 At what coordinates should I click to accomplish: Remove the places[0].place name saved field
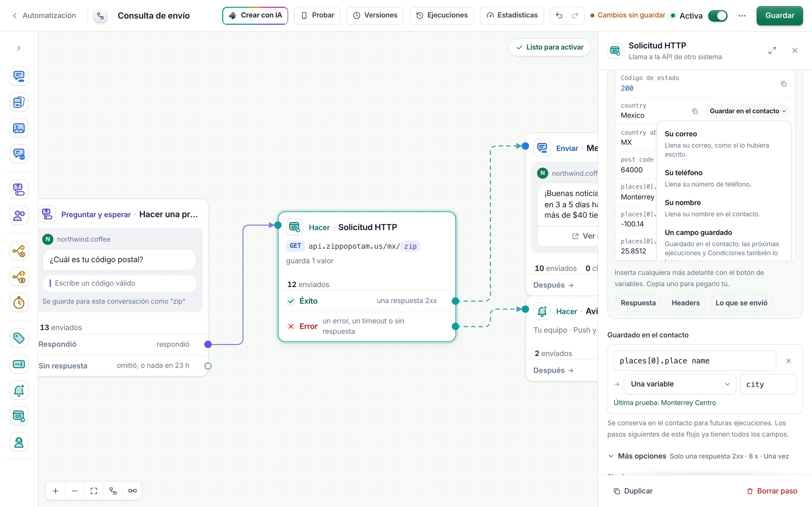coord(789,361)
